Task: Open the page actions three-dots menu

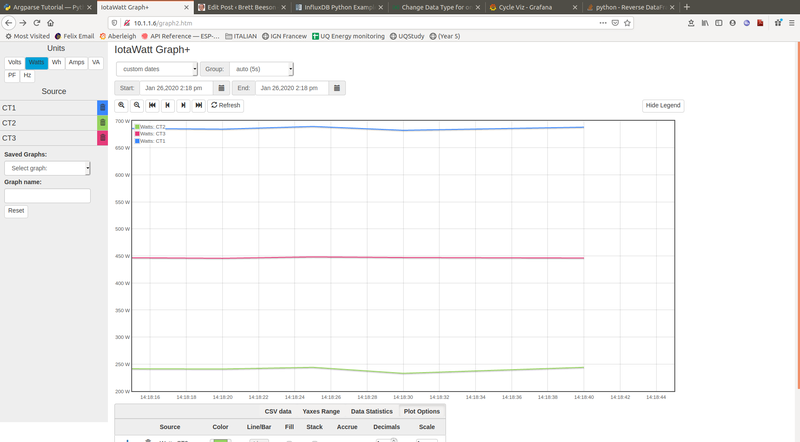Action: pos(603,23)
